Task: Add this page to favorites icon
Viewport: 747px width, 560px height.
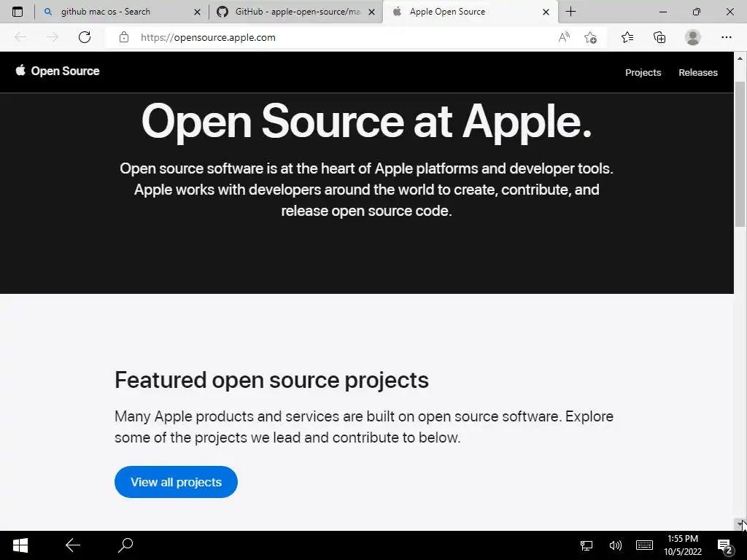Action: 590,37
